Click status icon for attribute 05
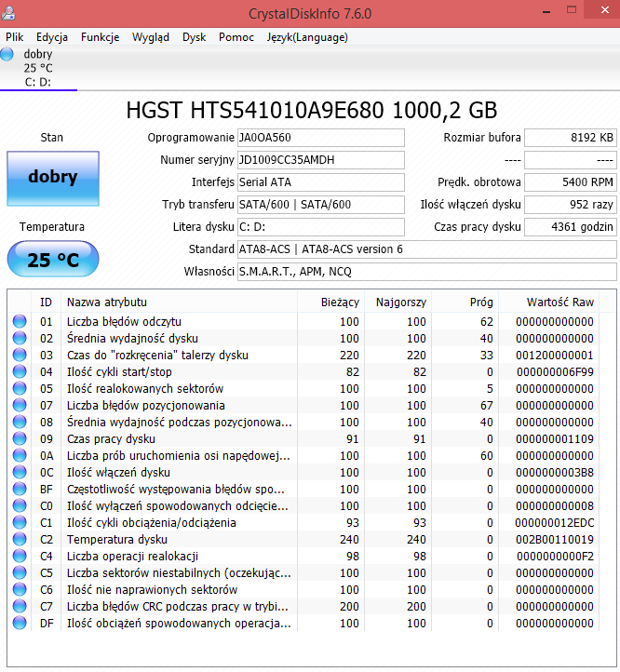The image size is (620, 672). coord(20,388)
